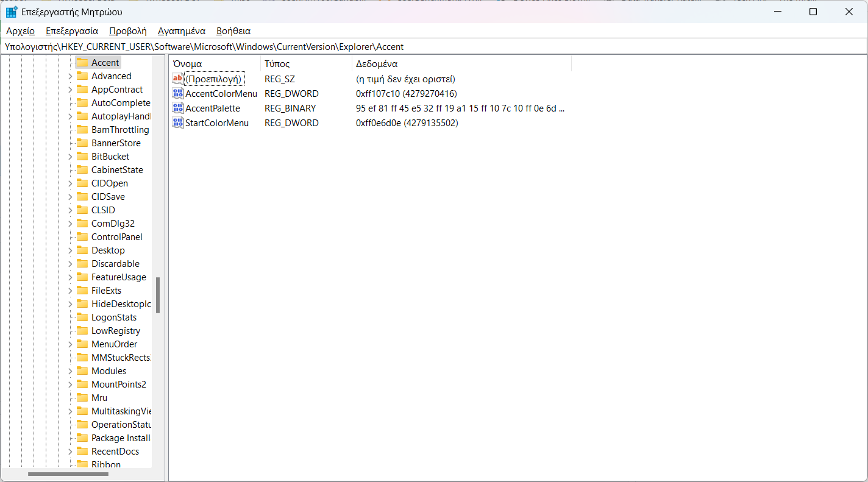Click the Advanced folder icon
Image resolution: width=868 pixels, height=482 pixels.
click(82, 76)
